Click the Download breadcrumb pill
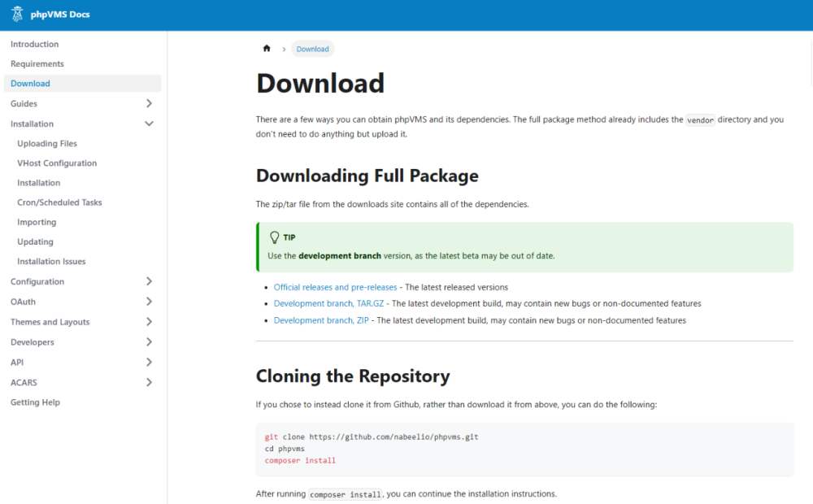Screen dimensions: 813x504 pos(312,49)
